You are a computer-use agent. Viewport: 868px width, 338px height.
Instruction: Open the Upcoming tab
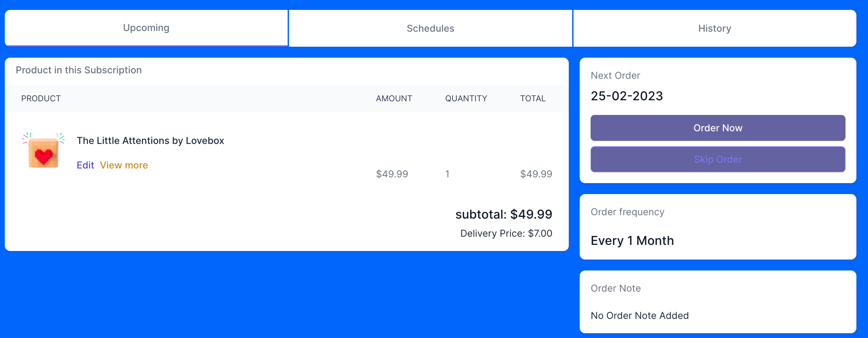click(146, 28)
